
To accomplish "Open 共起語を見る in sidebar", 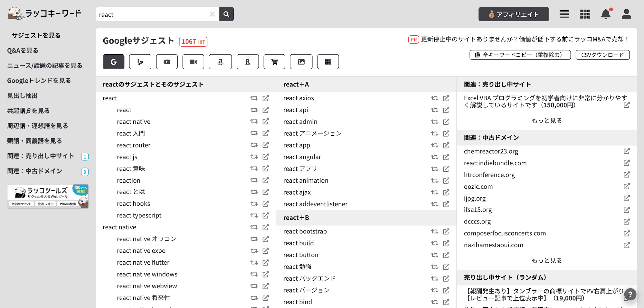I will 28,111.
